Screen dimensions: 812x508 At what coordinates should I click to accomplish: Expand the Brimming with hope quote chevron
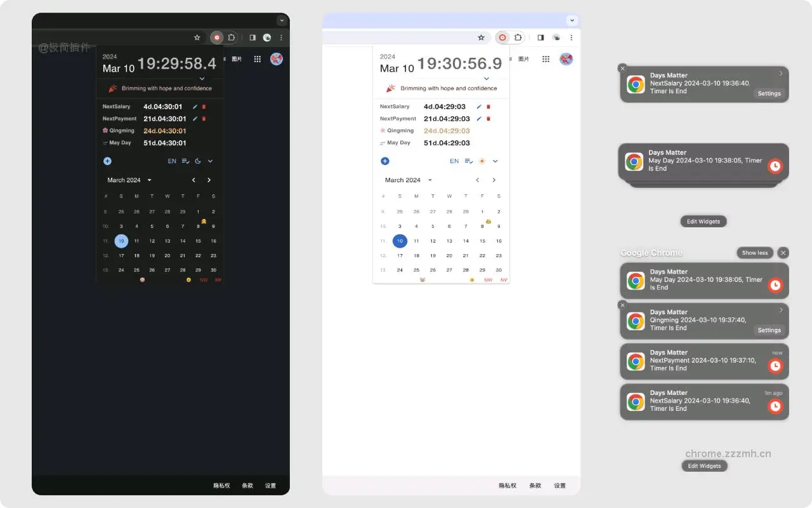[x=202, y=79]
